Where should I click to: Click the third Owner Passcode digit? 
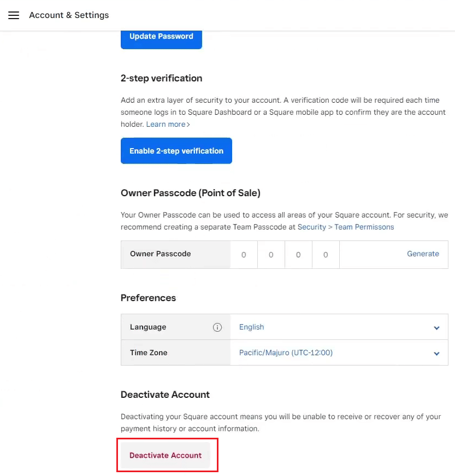298,255
